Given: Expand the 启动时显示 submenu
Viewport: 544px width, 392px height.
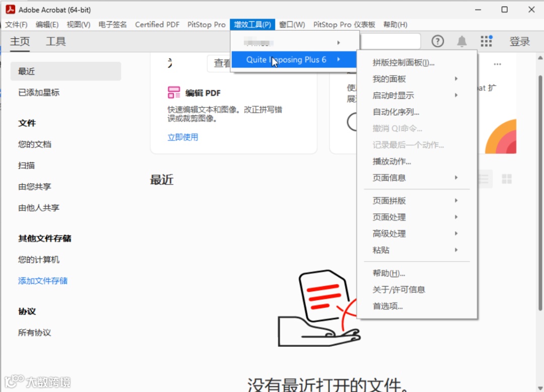Looking at the screenshot, I should (x=417, y=95).
